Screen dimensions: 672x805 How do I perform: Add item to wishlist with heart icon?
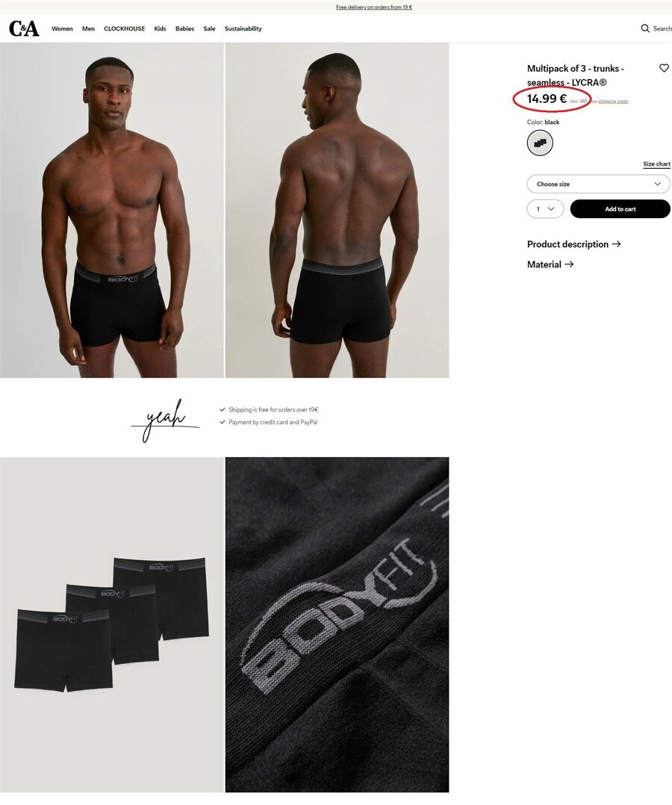coord(664,68)
